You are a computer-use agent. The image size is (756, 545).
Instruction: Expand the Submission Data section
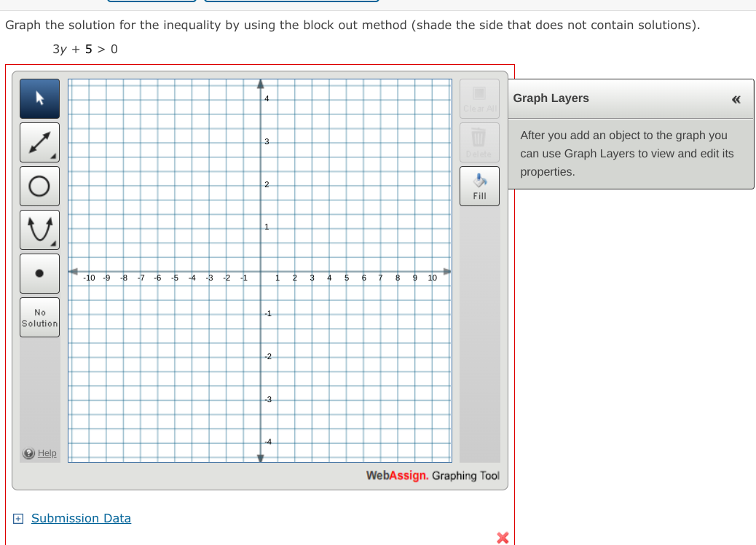pyautogui.click(x=17, y=518)
